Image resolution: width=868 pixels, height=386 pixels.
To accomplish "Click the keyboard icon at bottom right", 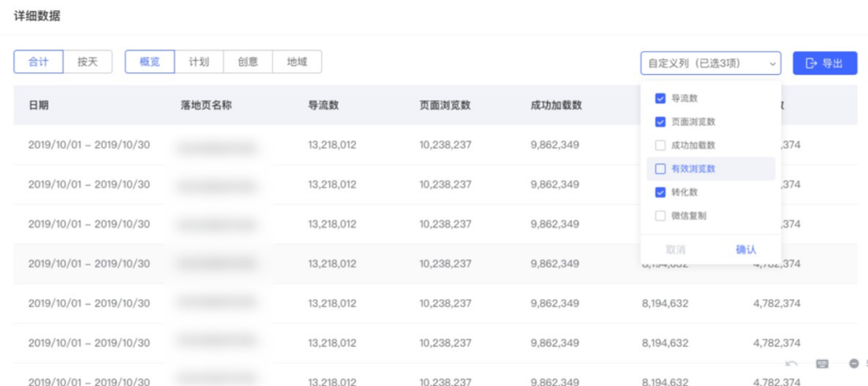I will [x=822, y=363].
